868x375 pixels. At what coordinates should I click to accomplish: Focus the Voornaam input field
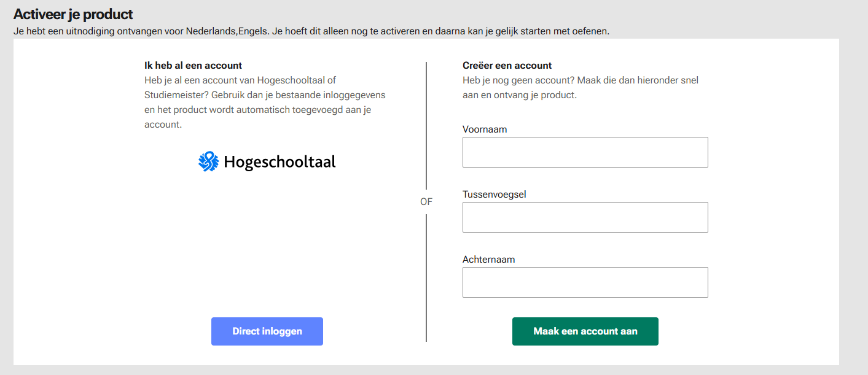click(x=585, y=152)
